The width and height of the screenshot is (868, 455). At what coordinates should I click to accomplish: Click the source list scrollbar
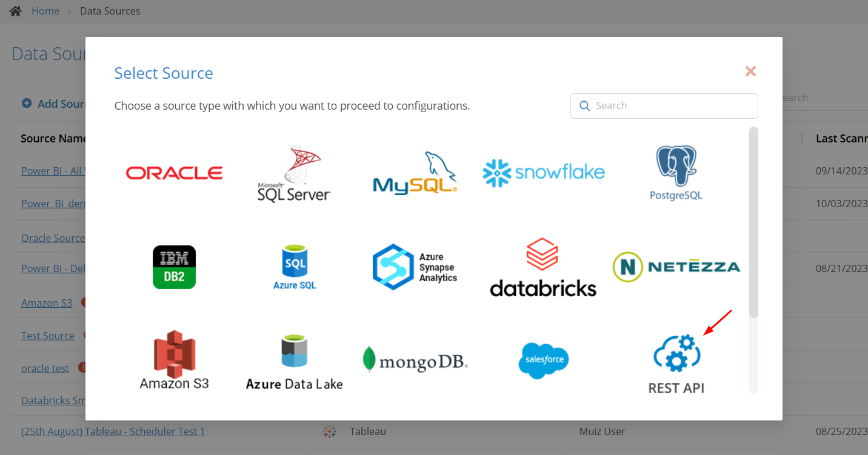point(753,222)
